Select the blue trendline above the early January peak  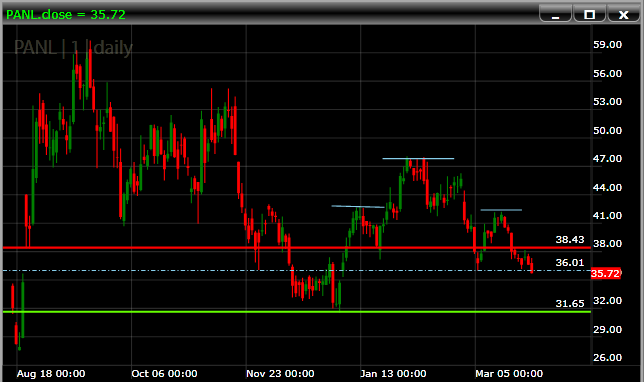click(x=358, y=206)
